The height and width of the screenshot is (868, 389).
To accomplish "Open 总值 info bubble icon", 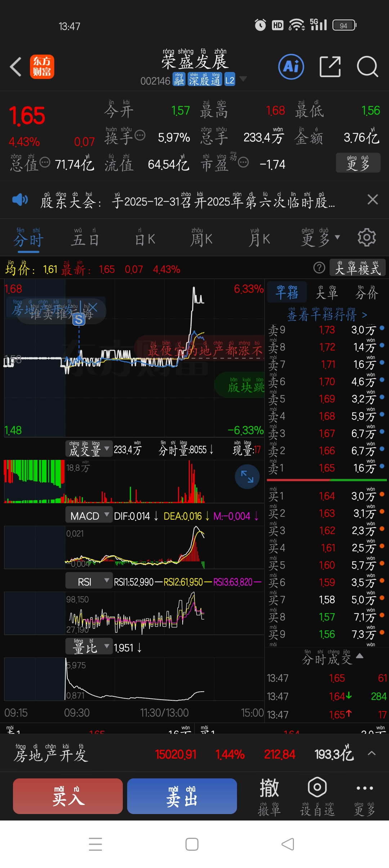I will (x=45, y=162).
